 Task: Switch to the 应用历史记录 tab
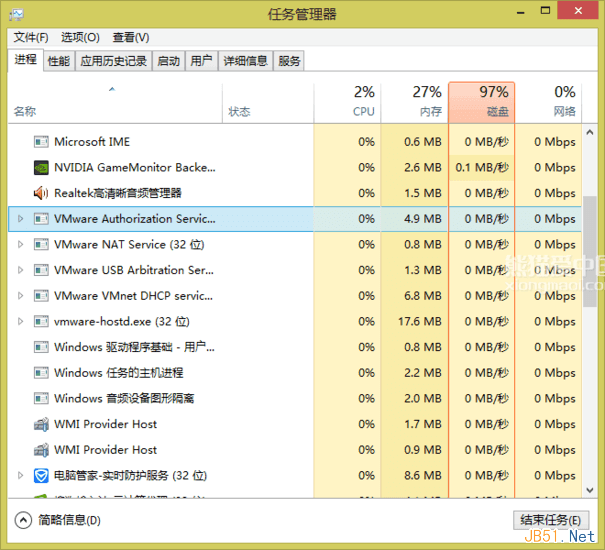tap(113, 61)
